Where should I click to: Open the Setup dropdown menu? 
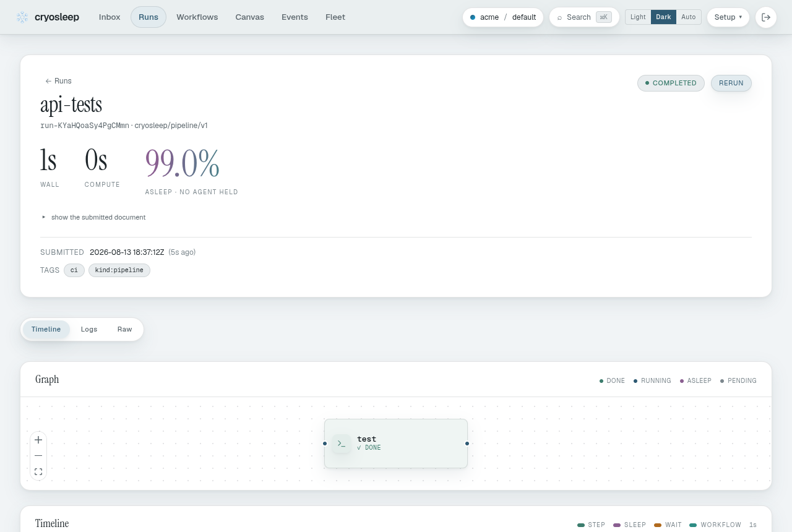click(x=728, y=17)
